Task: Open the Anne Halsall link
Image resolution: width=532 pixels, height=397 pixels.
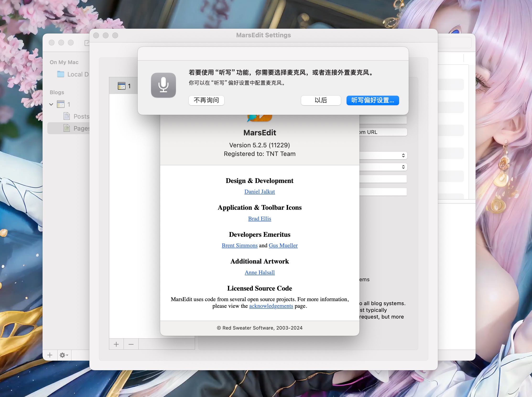Action: coord(259,272)
